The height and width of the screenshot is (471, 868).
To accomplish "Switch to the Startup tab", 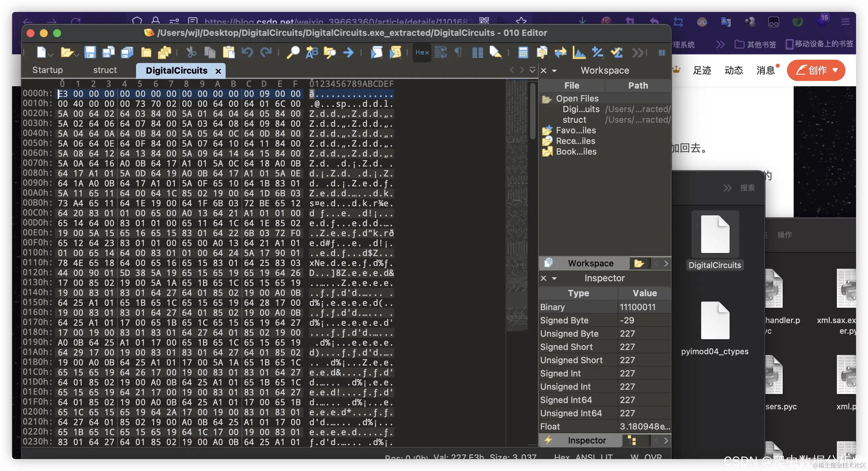I will click(47, 70).
